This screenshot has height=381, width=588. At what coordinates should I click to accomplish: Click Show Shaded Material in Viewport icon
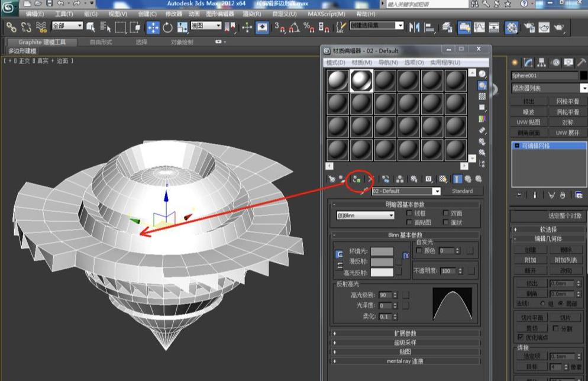tap(443, 179)
